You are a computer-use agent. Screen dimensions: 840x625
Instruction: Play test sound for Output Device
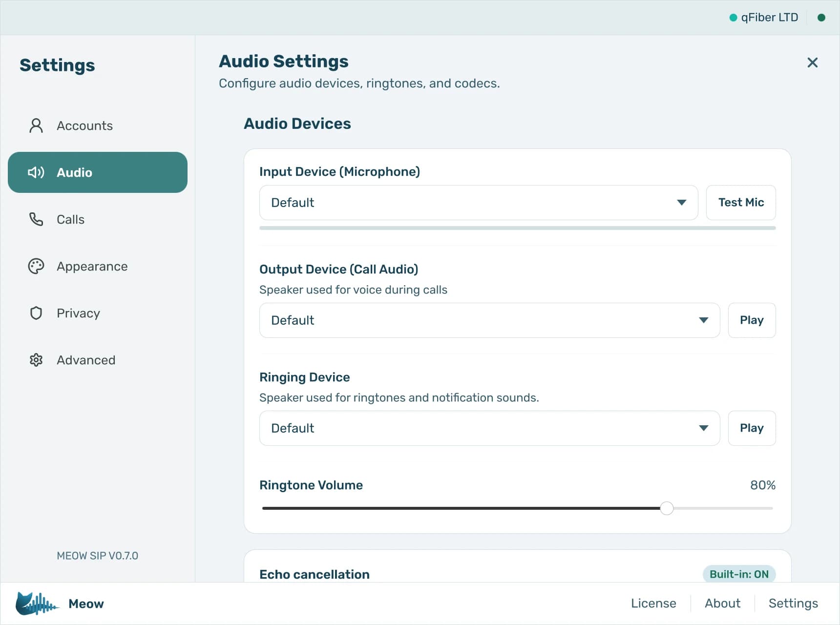point(752,320)
